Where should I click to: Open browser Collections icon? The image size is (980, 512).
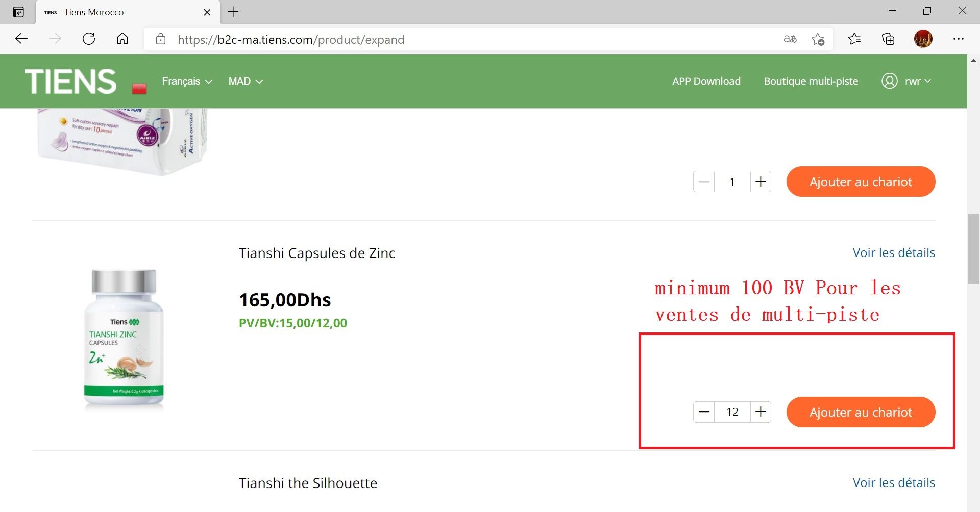pos(888,39)
